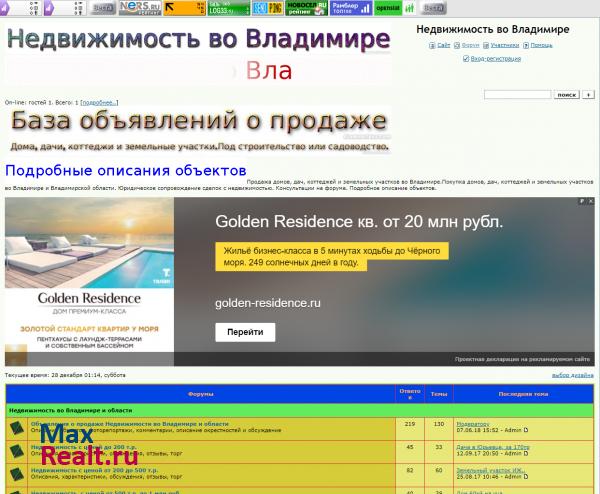Open the Помощь navigation link
Image resolution: width=600 pixels, height=494 pixels.
point(541,45)
